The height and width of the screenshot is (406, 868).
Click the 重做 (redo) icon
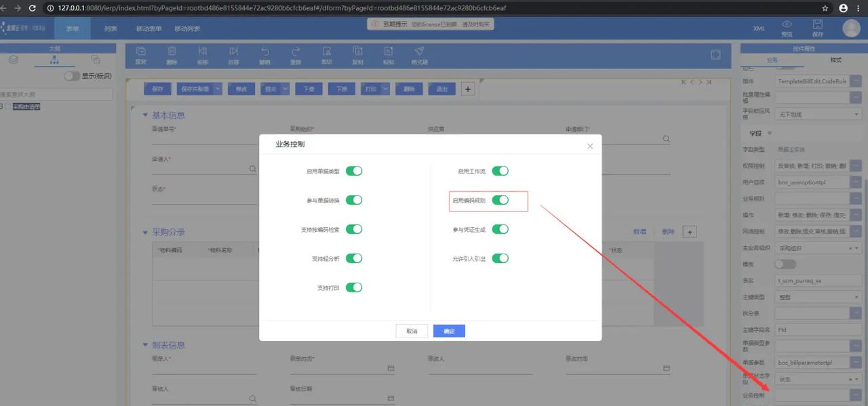tap(296, 52)
